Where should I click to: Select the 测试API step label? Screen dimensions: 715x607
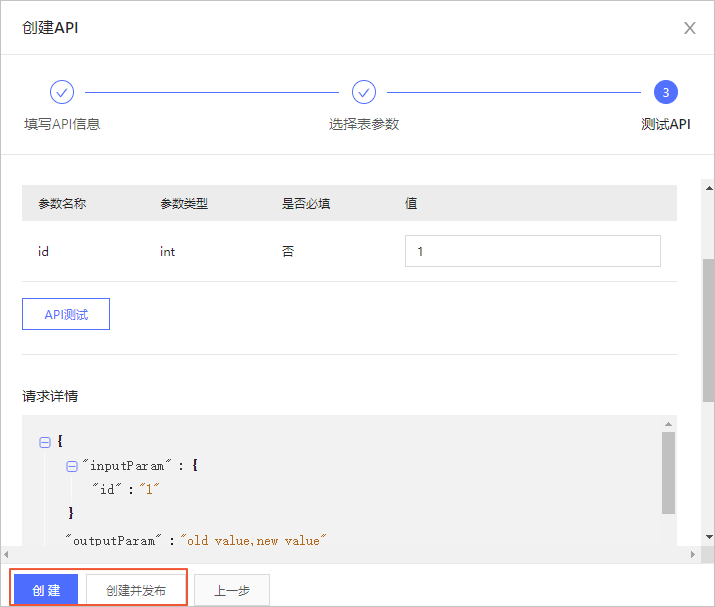click(666, 124)
